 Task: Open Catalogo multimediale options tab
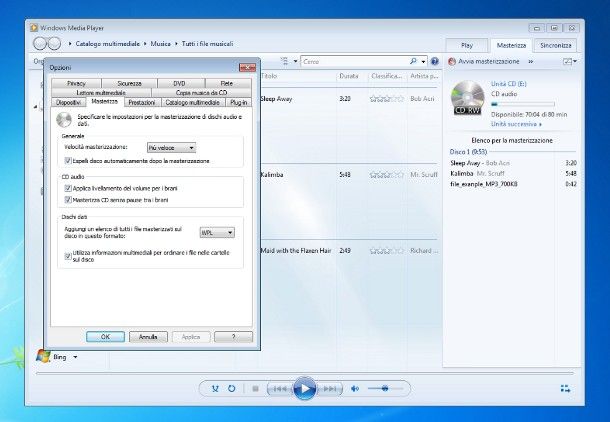193,102
